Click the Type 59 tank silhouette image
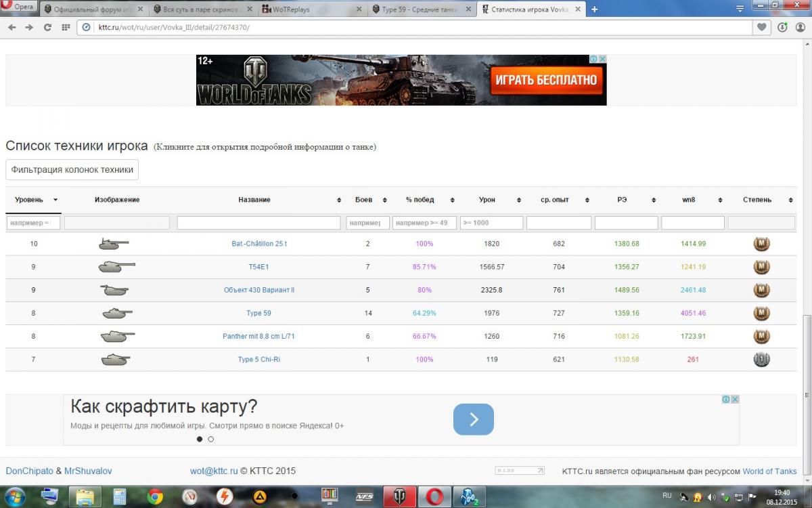 point(117,313)
